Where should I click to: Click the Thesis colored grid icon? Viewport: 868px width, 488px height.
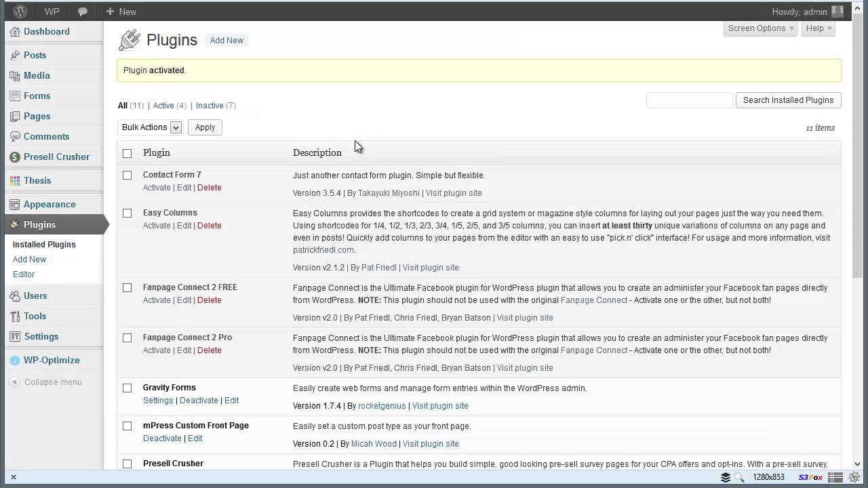point(15,181)
